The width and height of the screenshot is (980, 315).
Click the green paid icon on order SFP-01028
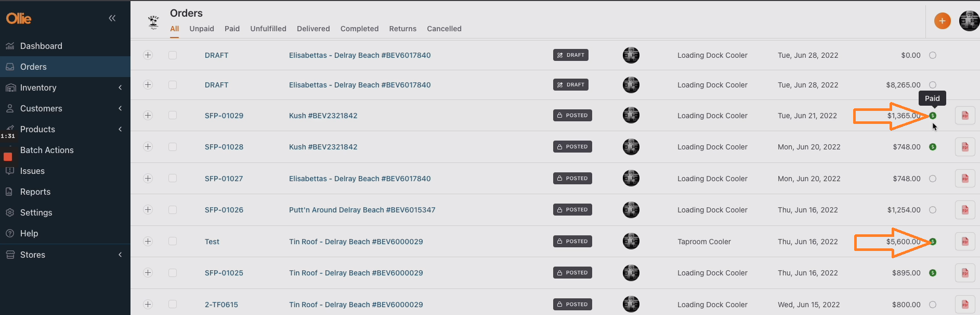(x=933, y=147)
